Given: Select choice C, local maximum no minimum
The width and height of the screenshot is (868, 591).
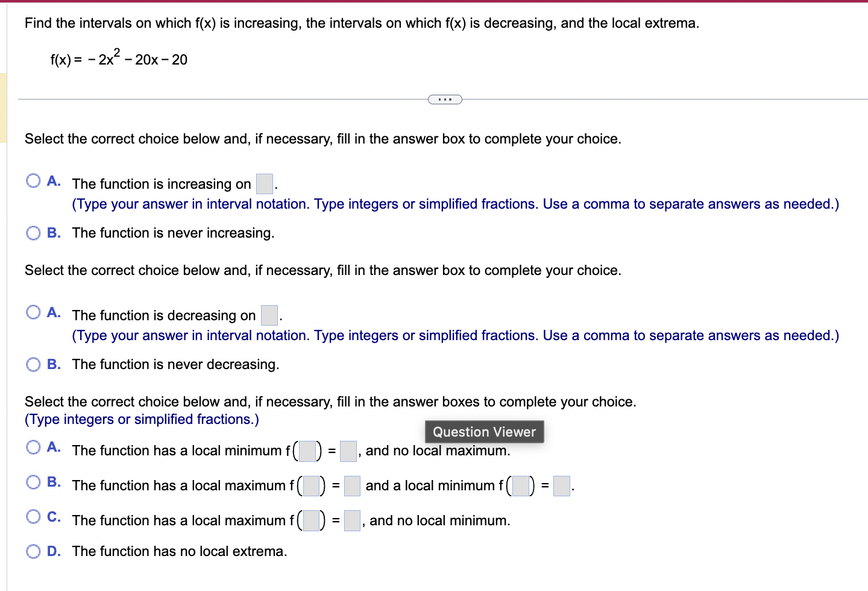Looking at the screenshot, I should [33, 516].
